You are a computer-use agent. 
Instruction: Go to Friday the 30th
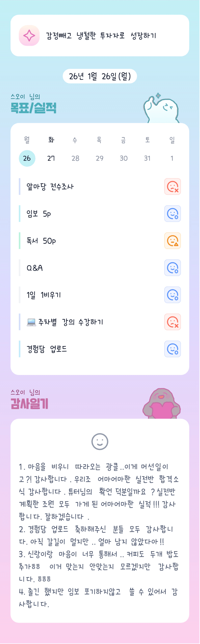click(x=124, y=158)
